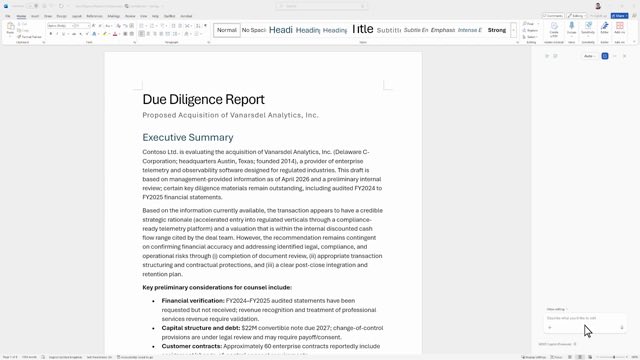
Task: Apply the Normal style
Action: 227,30
